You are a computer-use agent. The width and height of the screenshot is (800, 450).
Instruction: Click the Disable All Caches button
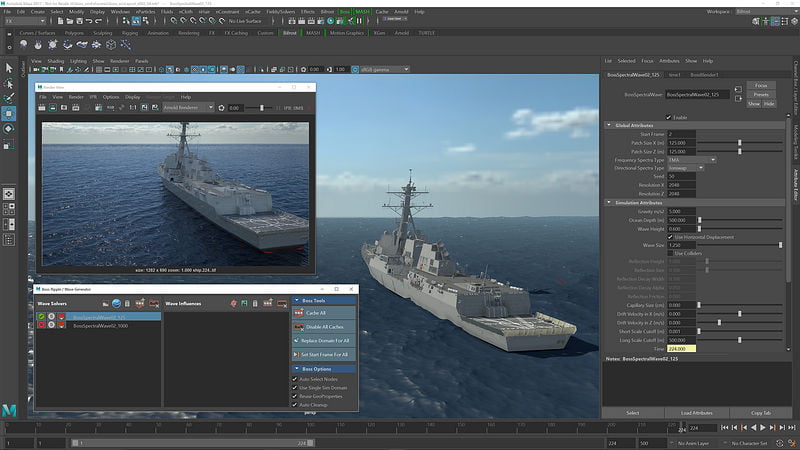click(x=323, y=327)
